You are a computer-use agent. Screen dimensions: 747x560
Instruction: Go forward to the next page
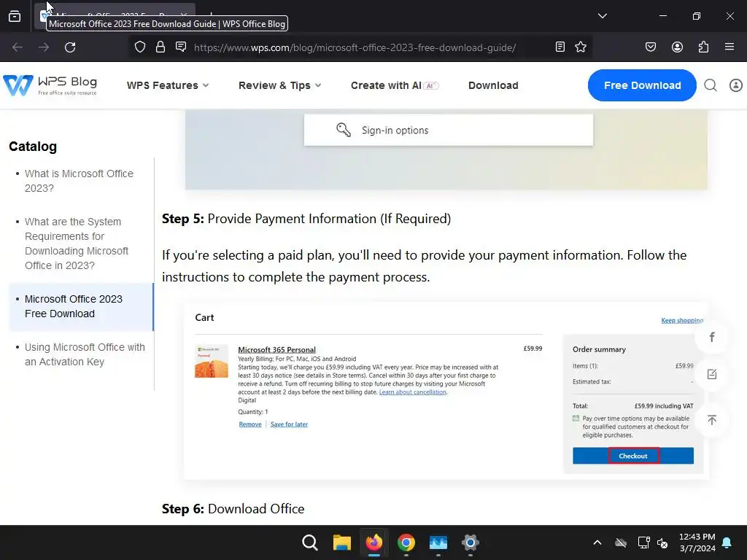44,47
